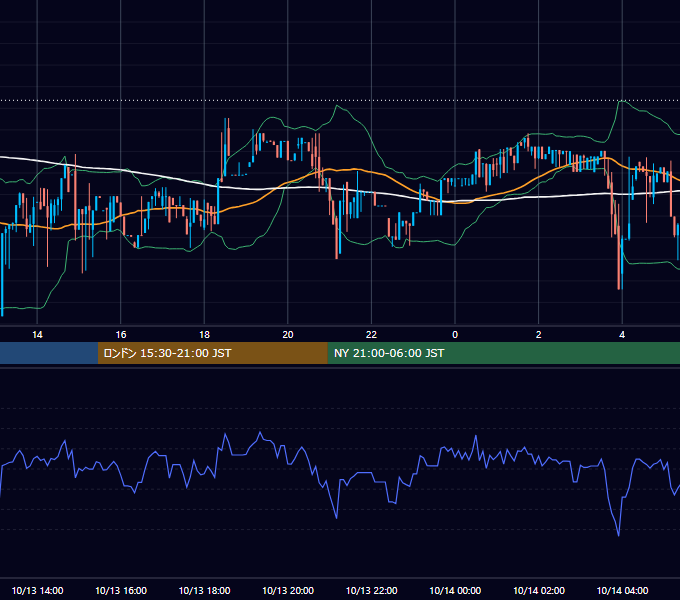This screenshot has width=680, height=600.
Task: Select the 18 hour tick label
Action: [204, 334]
